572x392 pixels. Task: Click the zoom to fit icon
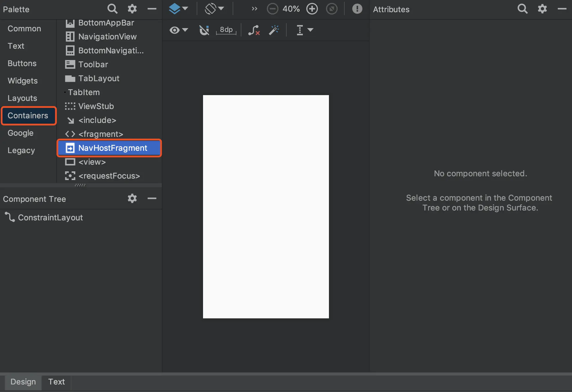click(x=332, y=9)
